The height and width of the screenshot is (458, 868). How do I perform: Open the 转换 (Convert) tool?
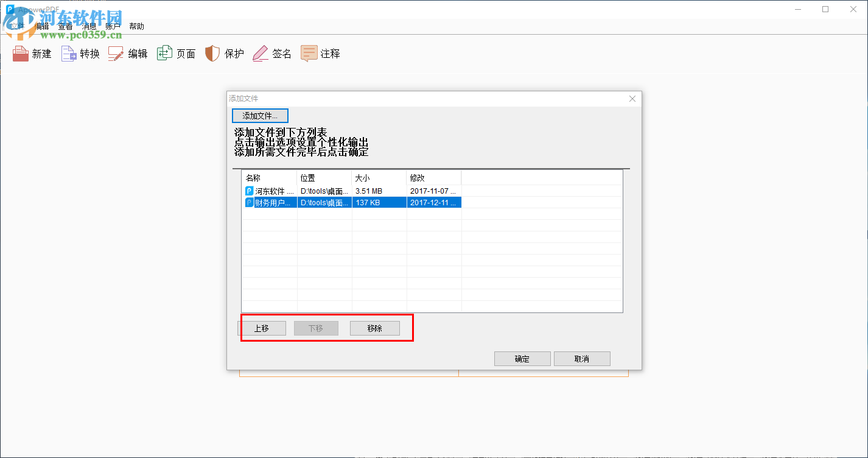click(80, 54)
